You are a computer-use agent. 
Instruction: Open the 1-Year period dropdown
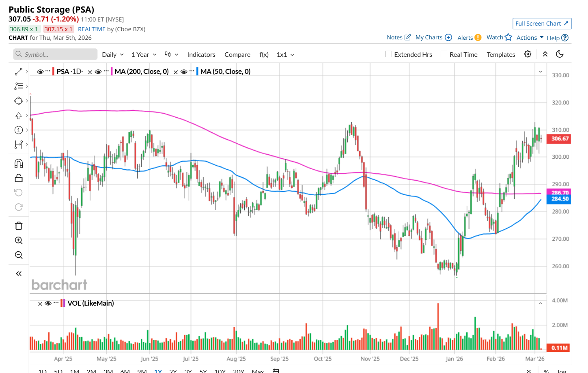coord(144,54)
